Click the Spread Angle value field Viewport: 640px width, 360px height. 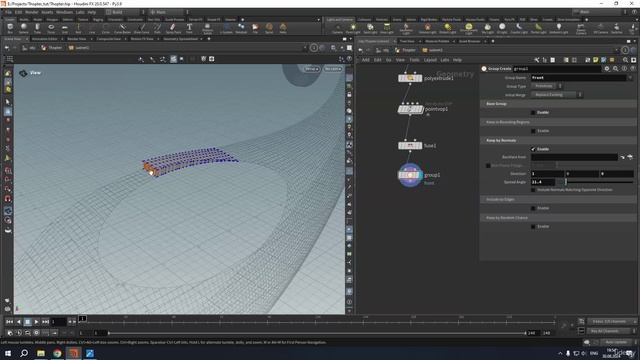(543, 182)
